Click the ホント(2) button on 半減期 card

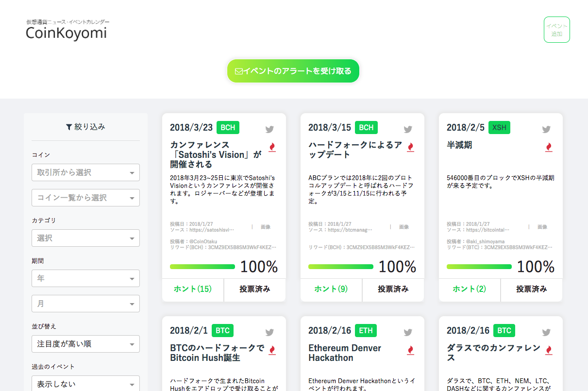(x=470, y=289)
